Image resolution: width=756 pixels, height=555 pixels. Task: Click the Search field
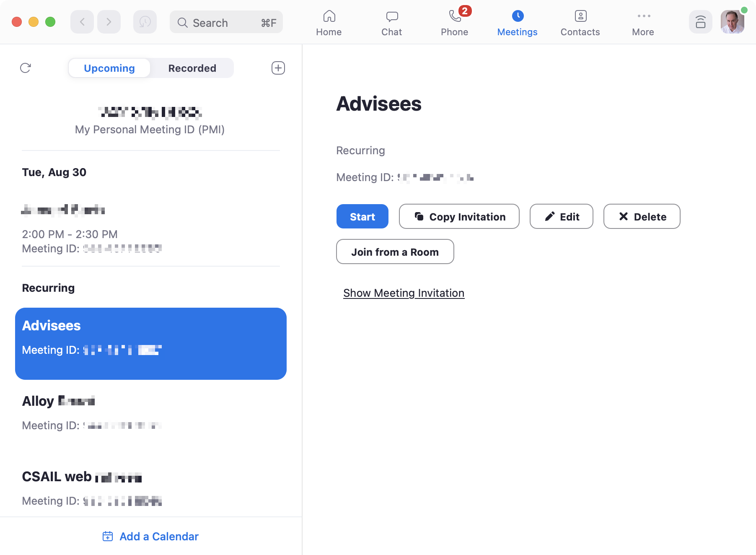pyautogui.click(x=226, y=22)
